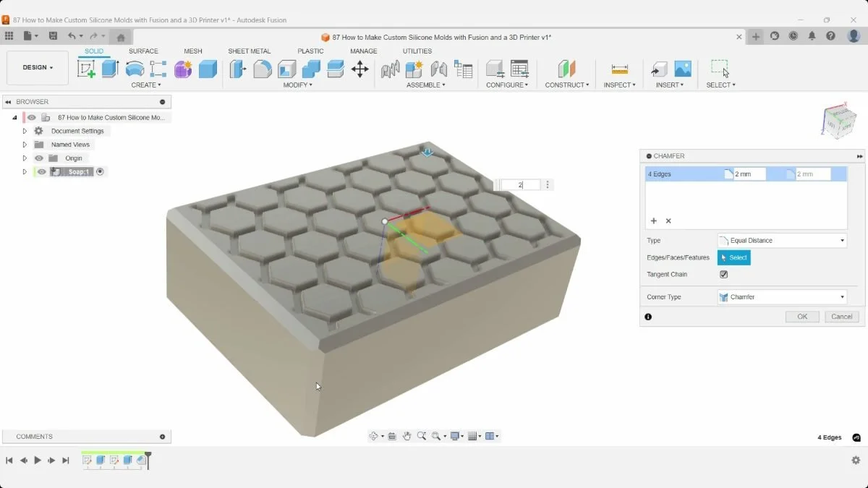The height and width of the screenshot is (488, 868).
Task: Toggle visibility of the Origin folder
Action: 39,158
